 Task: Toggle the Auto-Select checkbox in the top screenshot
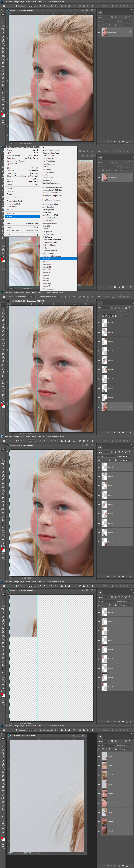(x=16, y=6)
